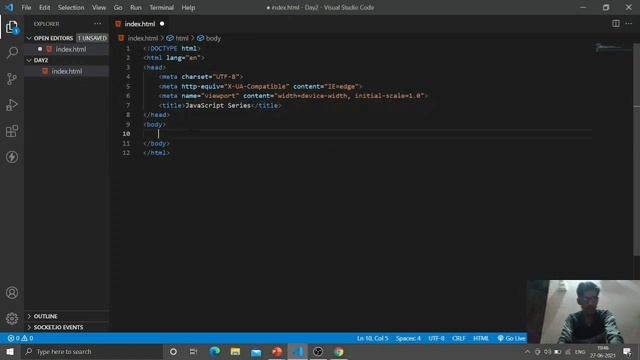Select index.html in DAY2 folder

pos(67,71)
